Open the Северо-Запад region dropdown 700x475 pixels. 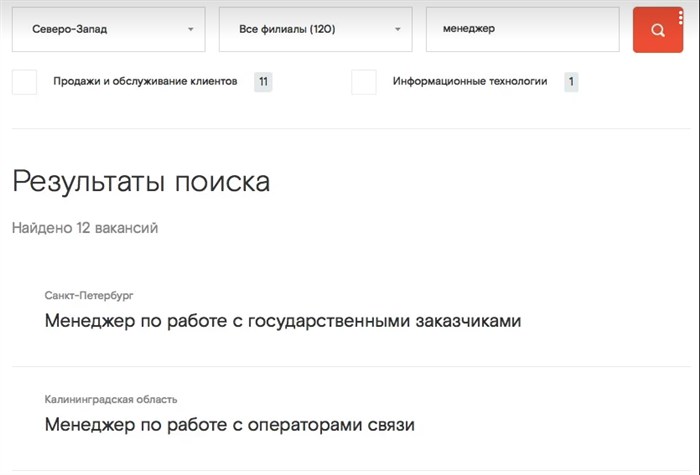[108, 29]
